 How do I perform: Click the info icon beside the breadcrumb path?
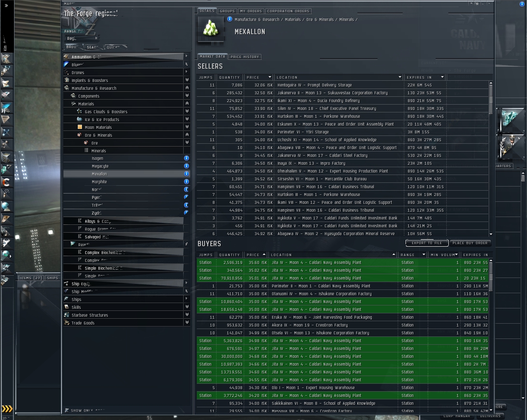point(230,19)
